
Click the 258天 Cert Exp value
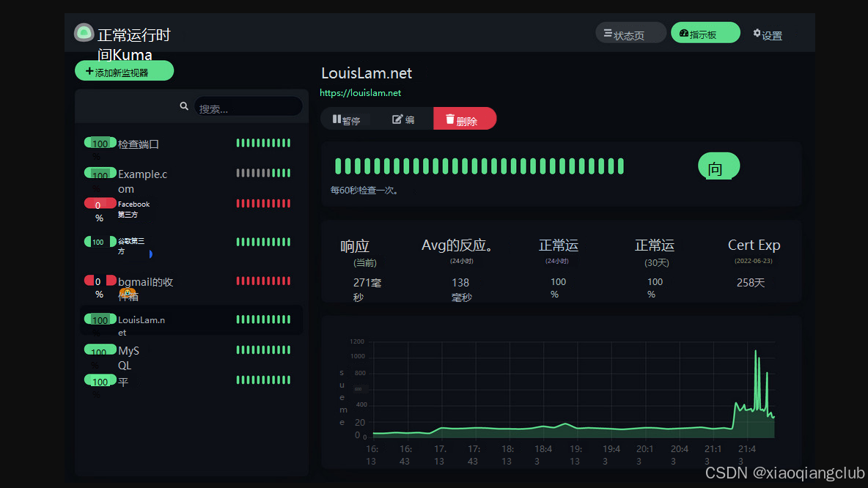pos(751,283)
